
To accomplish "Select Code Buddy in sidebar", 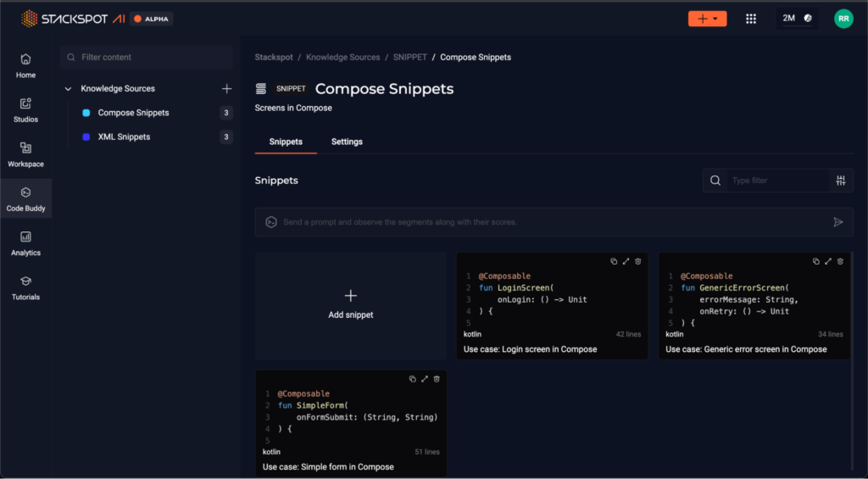I will [26, 198].
